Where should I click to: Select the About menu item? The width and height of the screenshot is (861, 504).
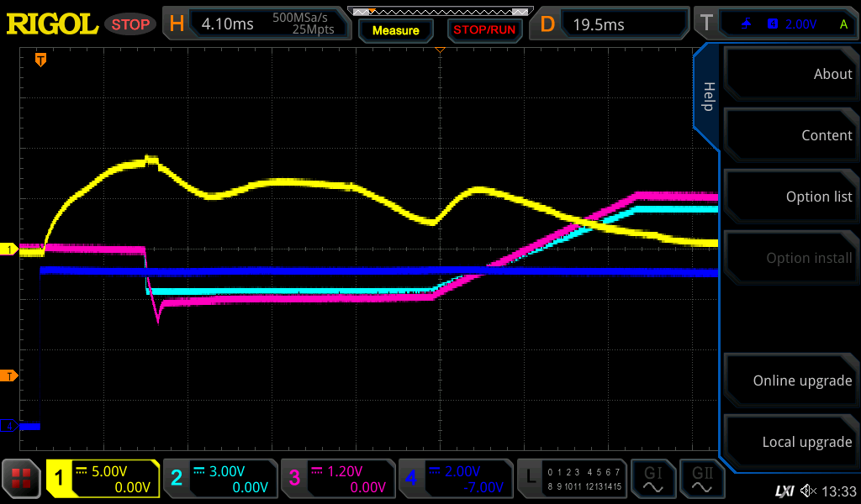point(790,74)
